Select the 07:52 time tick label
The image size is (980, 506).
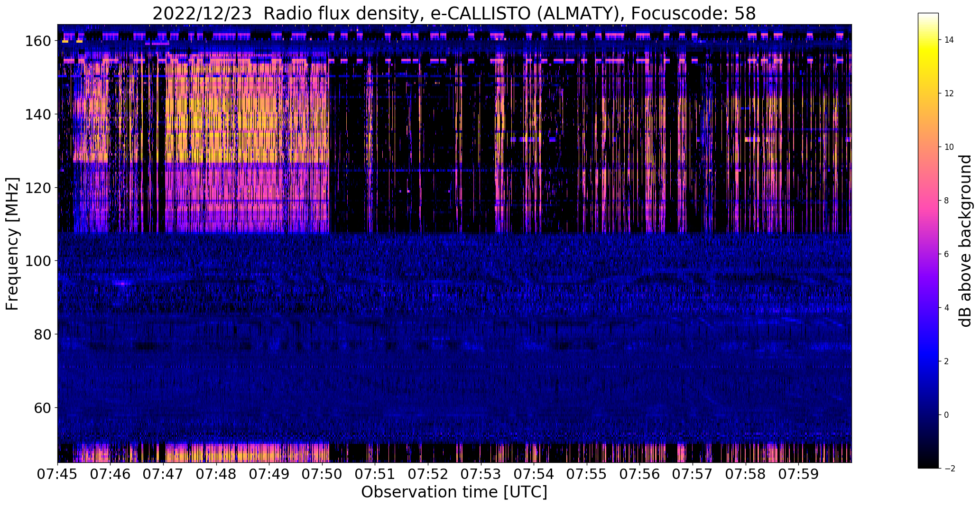point(428,474)
